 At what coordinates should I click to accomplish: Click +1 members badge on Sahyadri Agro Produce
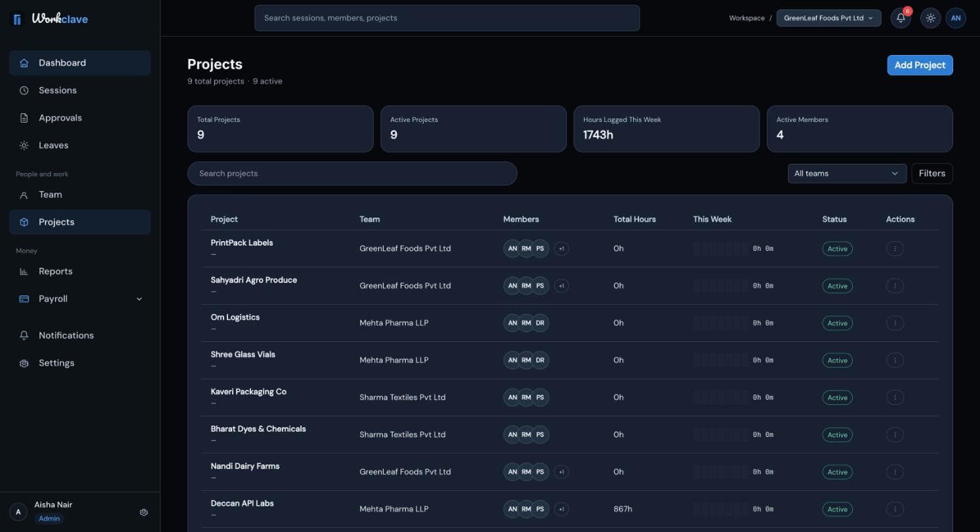coord(561,286)
